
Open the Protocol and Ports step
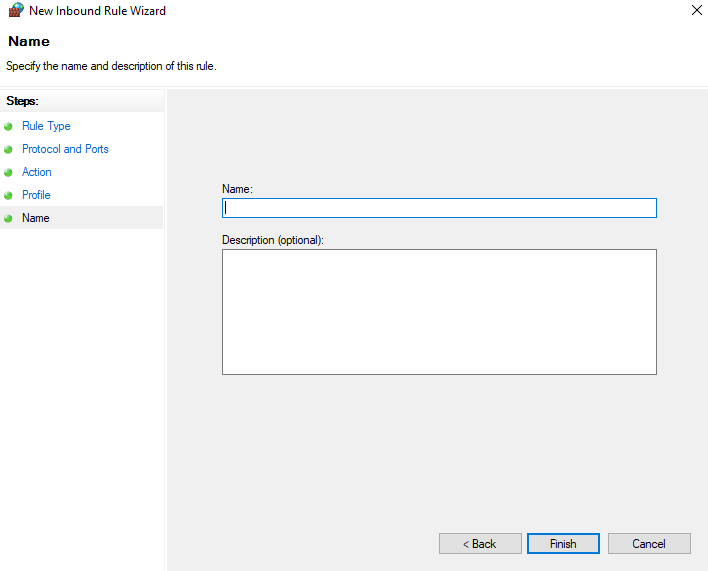tap(65, 149)
